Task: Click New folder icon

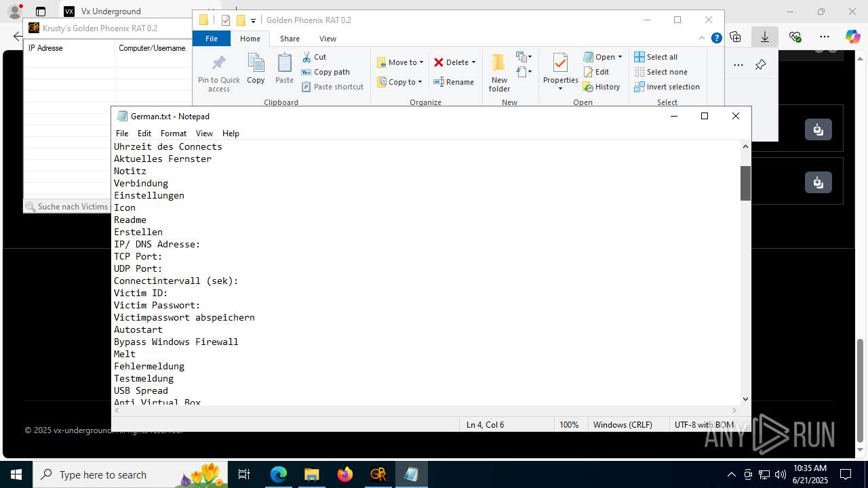Action: (499, 73)
